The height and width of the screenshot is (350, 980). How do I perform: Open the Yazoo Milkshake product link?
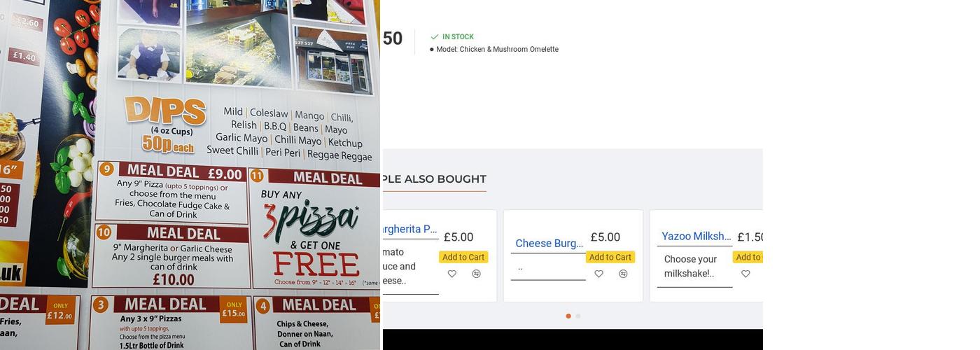[696, 236]
